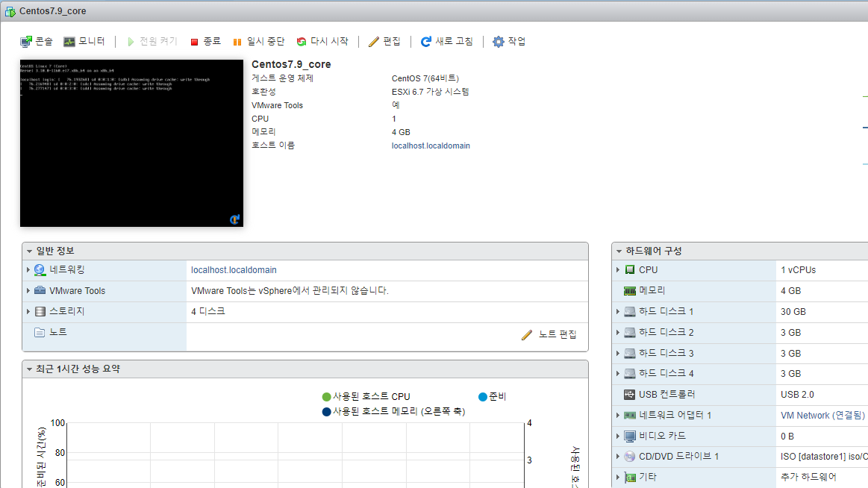Click the VM console screenshot thumbnail

point(132,143)
